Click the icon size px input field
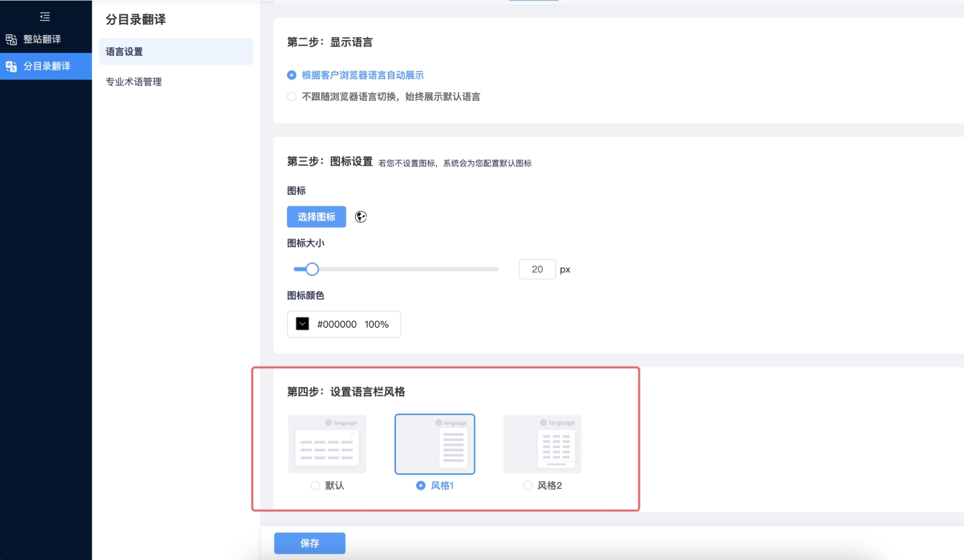The height and width of the screenshot is (560, 964). pos(537,270)
